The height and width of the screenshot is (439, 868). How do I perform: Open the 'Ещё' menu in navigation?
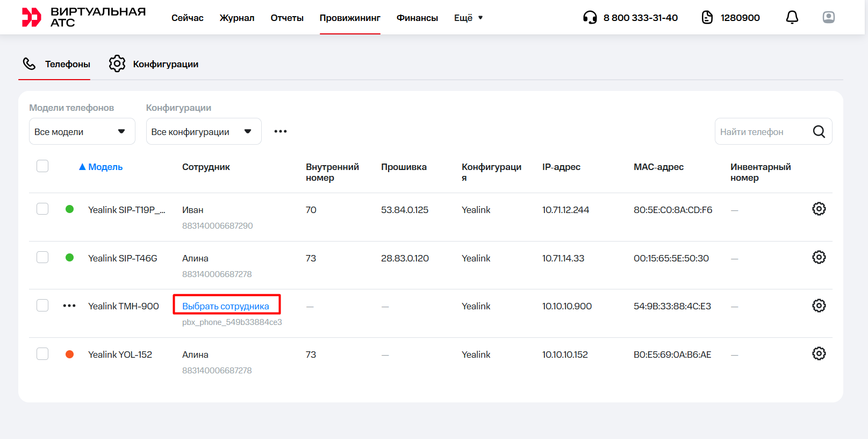pos(468,18)
